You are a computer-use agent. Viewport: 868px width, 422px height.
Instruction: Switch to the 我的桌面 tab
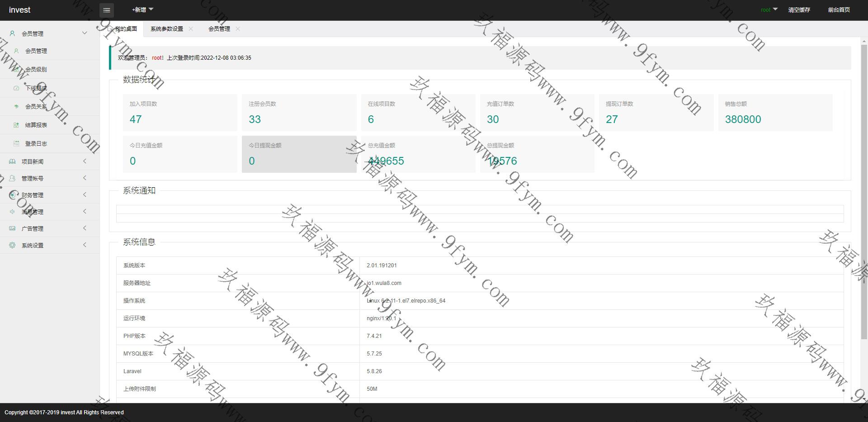click(x=125, y=29)
